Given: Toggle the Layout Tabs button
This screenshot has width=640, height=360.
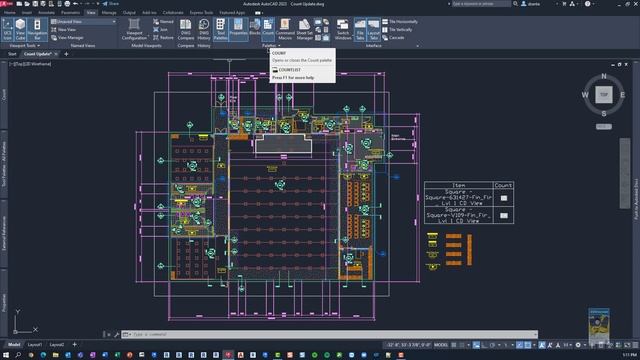Looking at the screenshot, I should click(x=373, y=29).
